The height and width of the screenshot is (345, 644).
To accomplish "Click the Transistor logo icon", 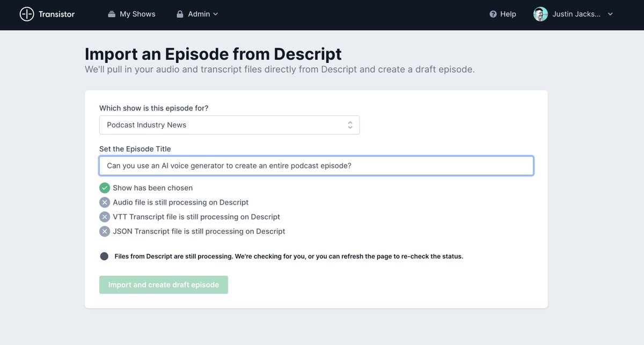I will pos(27,15).
